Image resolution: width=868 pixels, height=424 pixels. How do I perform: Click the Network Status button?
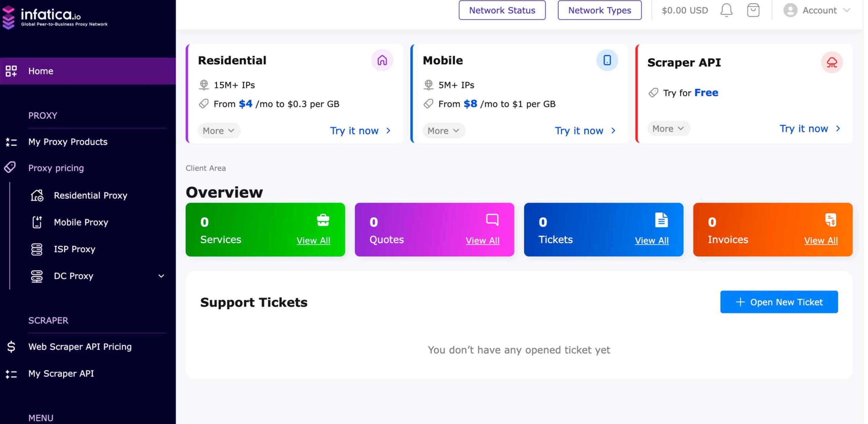coord(502,10)
